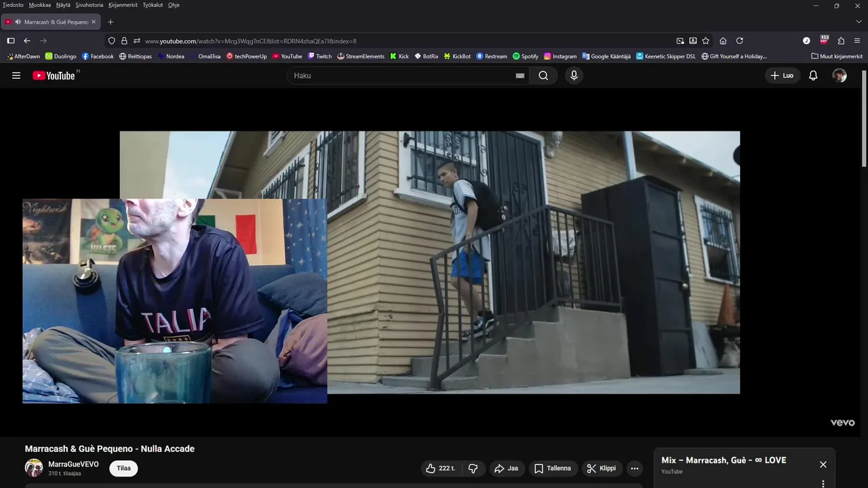Go to the YouTube home logo
The width and height of the screenshot is (868, 488).
[x=54, y=75]
